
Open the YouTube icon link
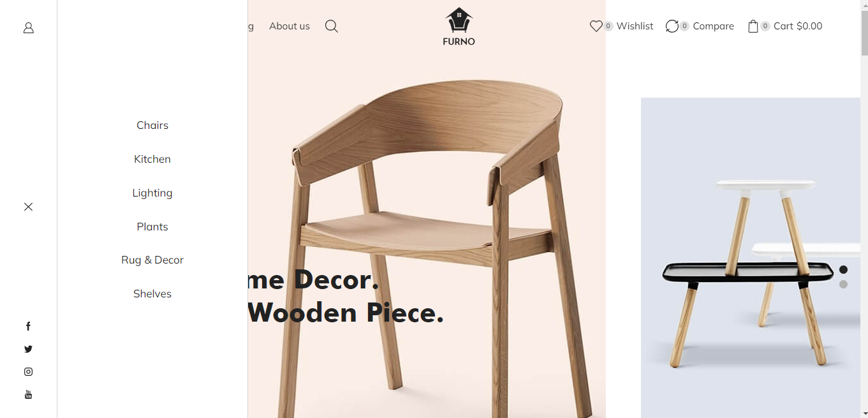[x=28, y=394]
